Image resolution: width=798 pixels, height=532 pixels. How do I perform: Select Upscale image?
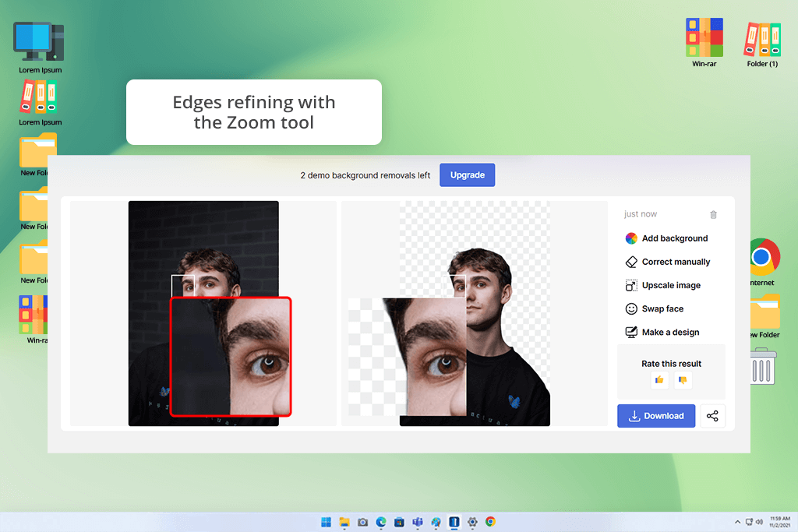[663, 285]
